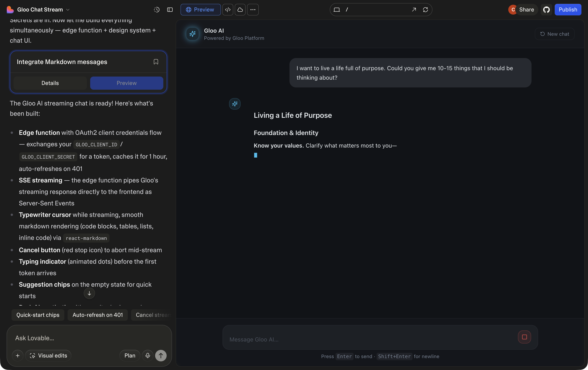Select Preview mode in the top toolbar
The image size is (588, 370).
[x=200, y=10]
